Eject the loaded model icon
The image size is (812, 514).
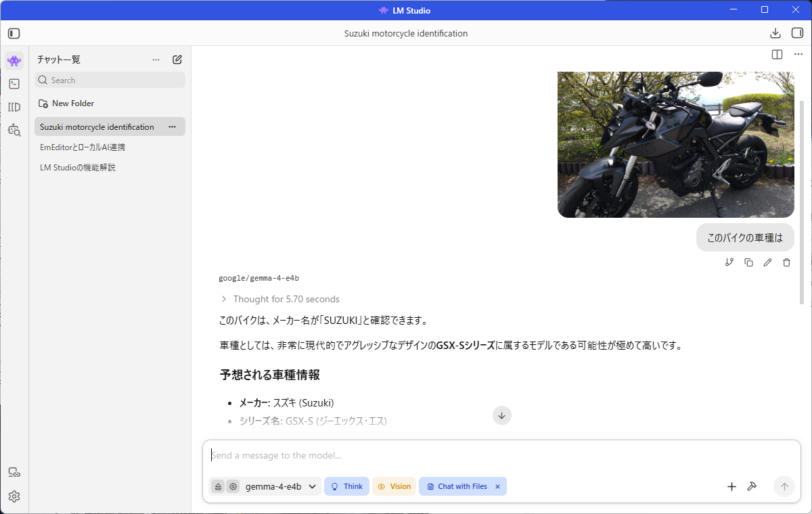pyautogui.click(x=217, y=486)
